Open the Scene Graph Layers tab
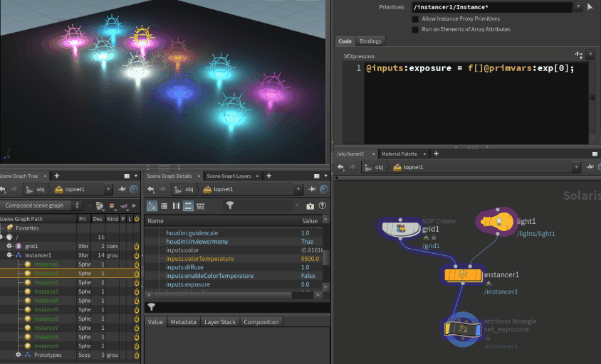The image size is (601, 364). [x=228, y=176]
